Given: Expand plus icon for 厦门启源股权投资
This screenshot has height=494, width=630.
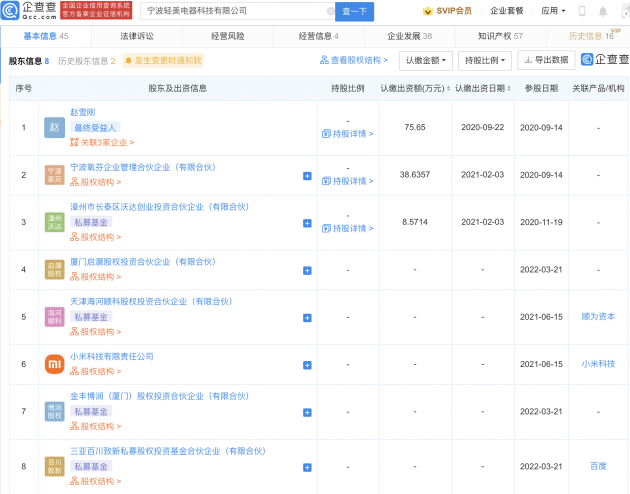Looking at the screenshot, I should click(x=307, y=271).
